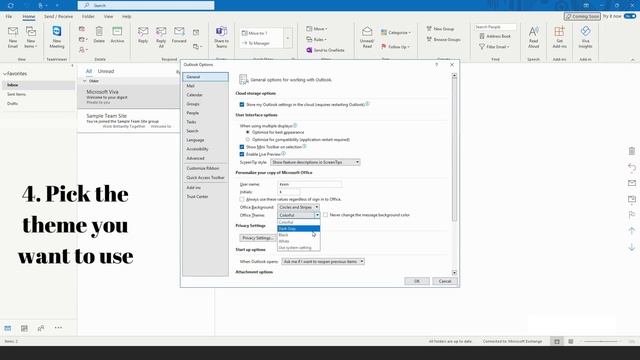
Task: Switch to Calendar view in bottom navigation
Action: [24, 328]
